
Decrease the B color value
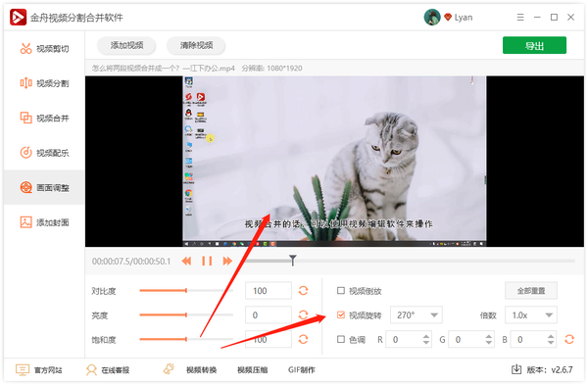tap(551, 342)
